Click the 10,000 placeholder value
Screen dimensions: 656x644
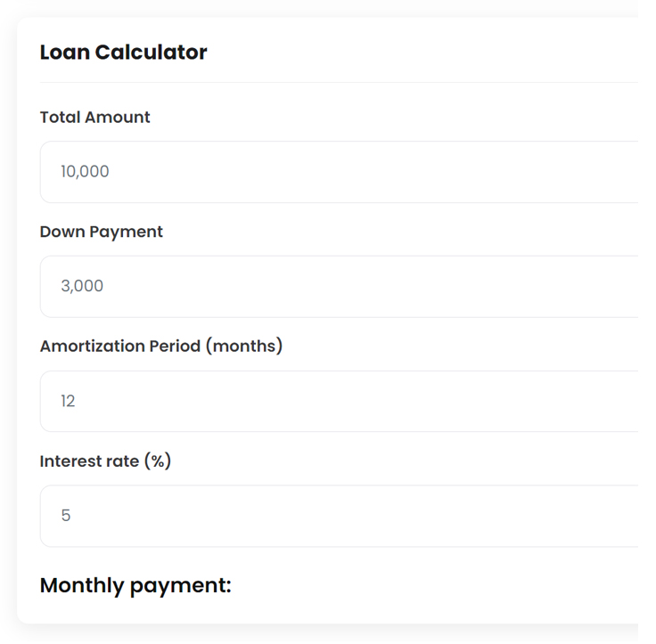click(85, 172)
